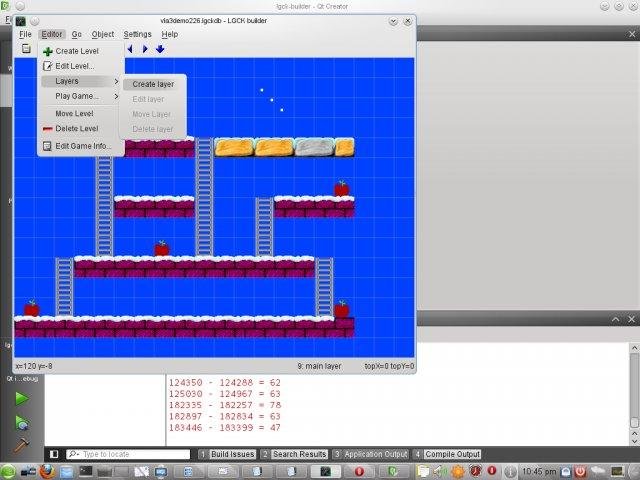
Task: Click the clipboard tray icon
Action: click(423, 472)
